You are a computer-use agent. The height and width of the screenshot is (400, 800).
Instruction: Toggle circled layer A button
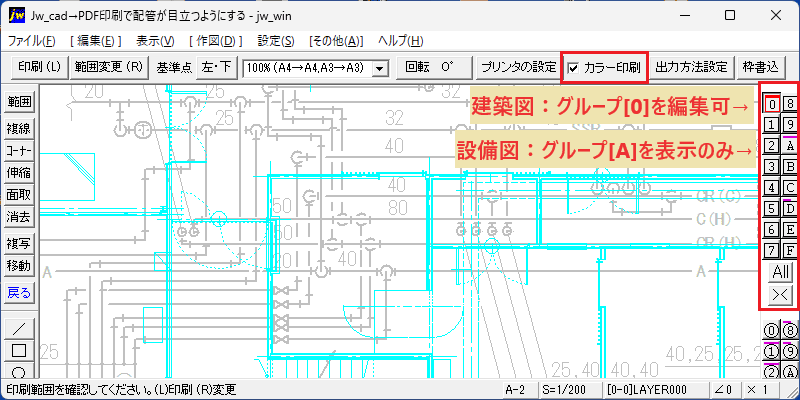(790, 371)
